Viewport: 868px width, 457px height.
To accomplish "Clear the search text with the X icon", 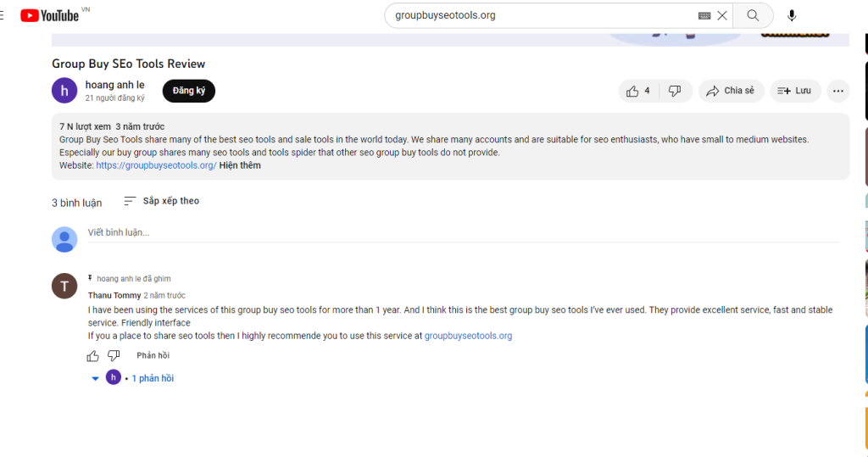I will click(722, 15).
